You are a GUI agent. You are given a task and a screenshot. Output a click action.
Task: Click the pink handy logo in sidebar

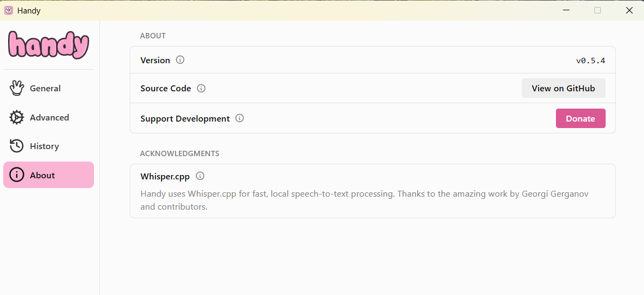(49, 45)
